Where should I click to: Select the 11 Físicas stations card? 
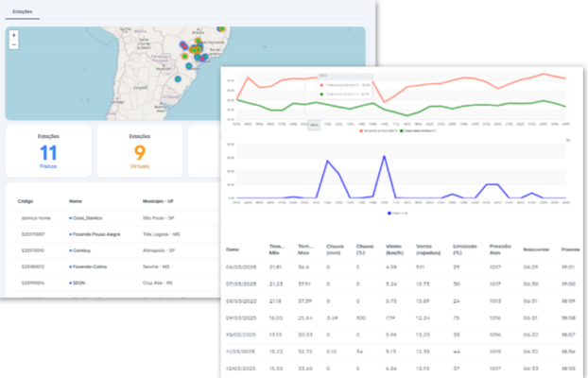coord(48,151)
